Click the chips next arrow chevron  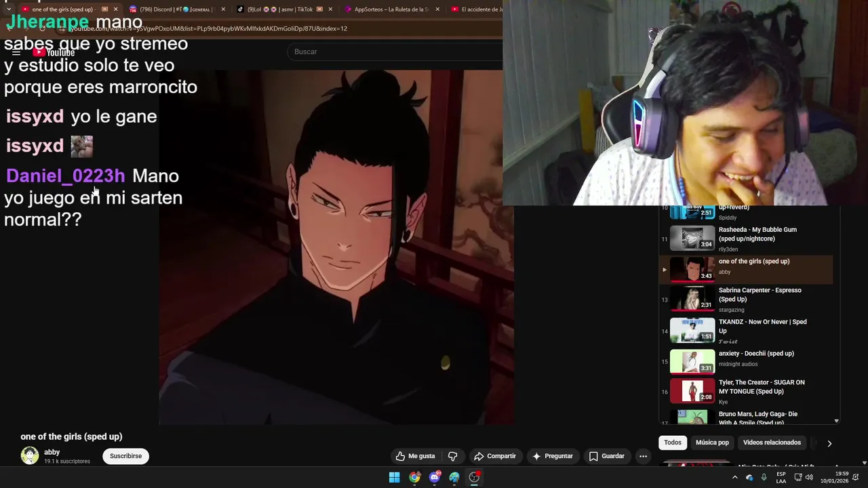tap(829, 443)
